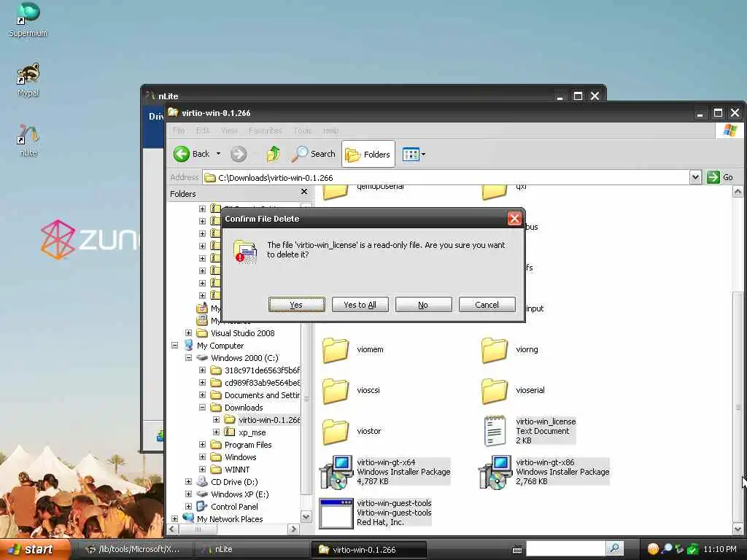The image size is (747, 560).
Task: Select the viorng folder icon
Action: click(x=494, y=350)
